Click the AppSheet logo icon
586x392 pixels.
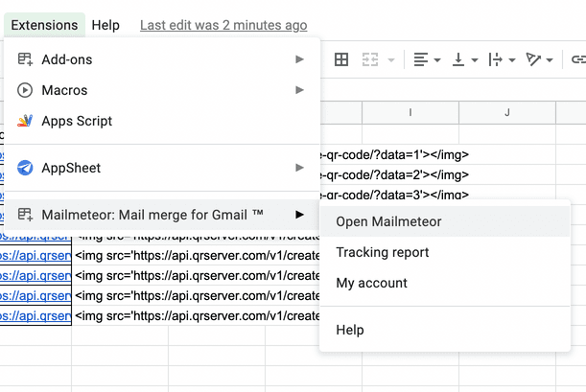25,168
